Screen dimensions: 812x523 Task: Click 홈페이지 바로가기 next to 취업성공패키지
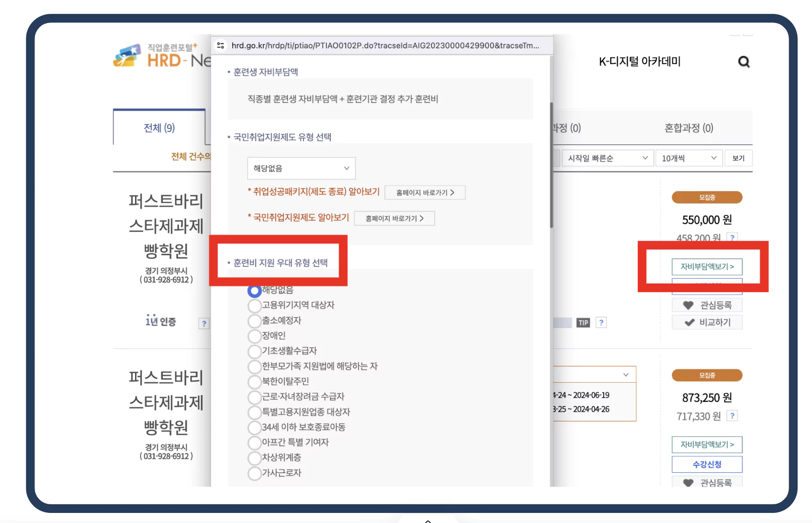coord(425,193)
